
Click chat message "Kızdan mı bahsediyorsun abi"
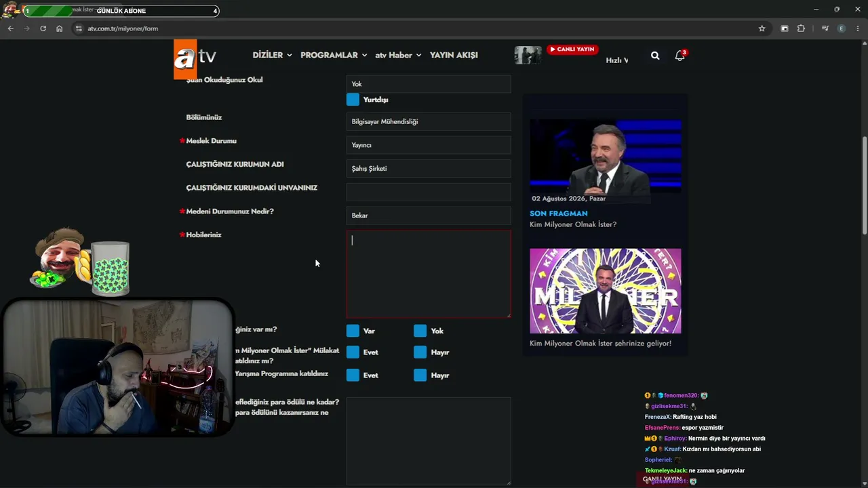coord(722,449)
